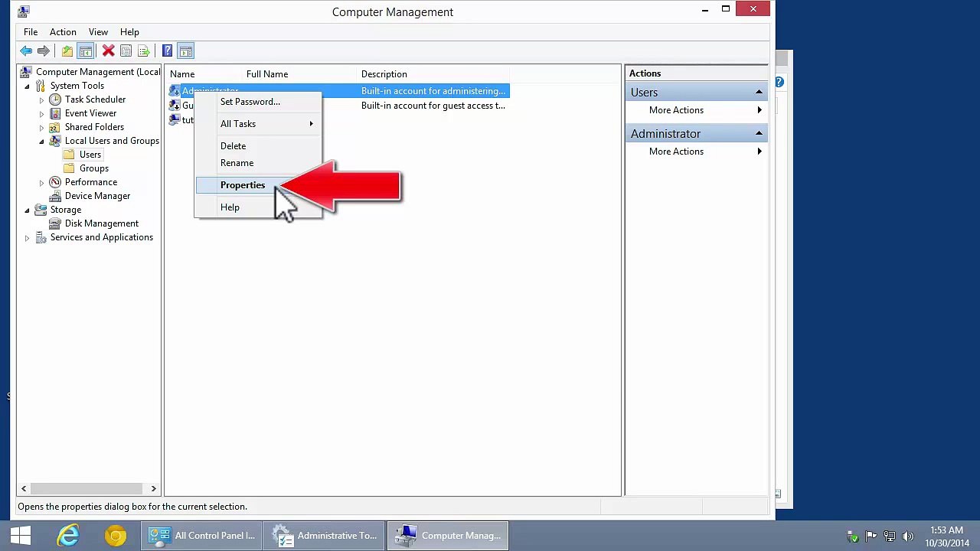Click the volume speaker tray icon
This screenshot has width=980, height=551.
click(x=908, y=536)
